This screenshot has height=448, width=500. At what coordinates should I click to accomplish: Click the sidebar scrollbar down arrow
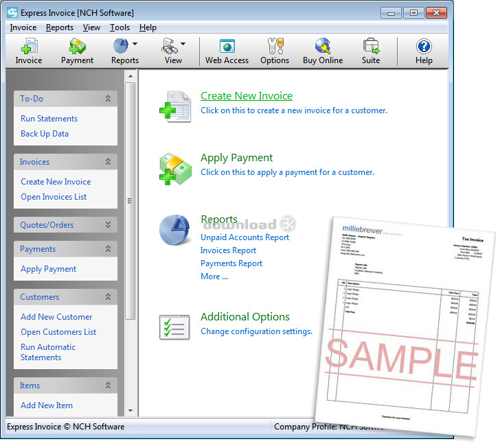[x=130, y=411]
